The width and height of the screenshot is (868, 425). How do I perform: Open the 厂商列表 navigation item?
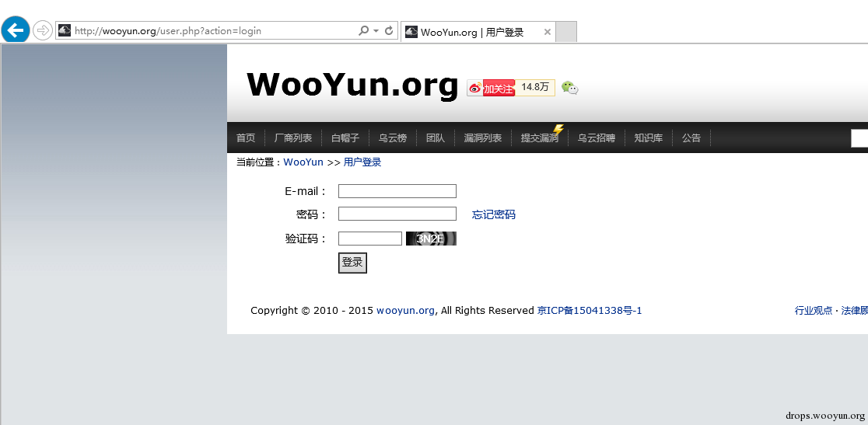point(293,138)
